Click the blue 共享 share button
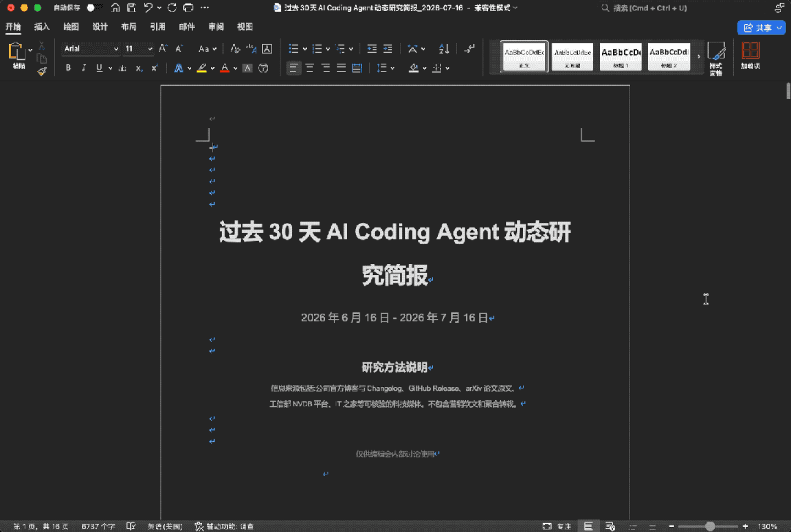Screen dimensions: 791x532 (761, 27)
